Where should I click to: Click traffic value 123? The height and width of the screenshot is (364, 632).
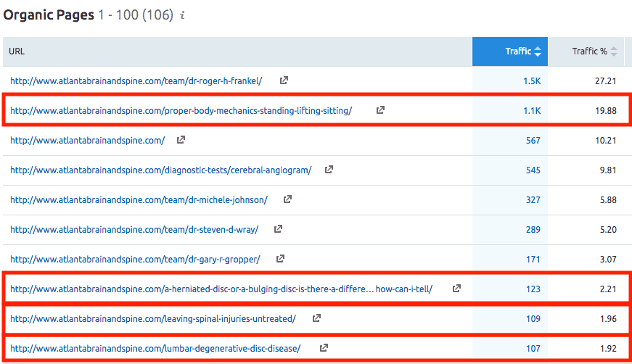tap(533, 289)
